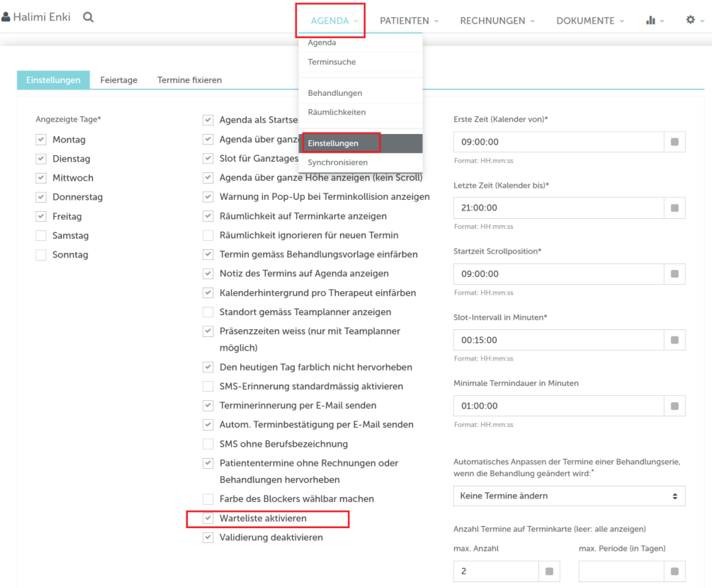Click the icon next to Erste Zeit field
712x588 pixels.
tap(675, 142)
